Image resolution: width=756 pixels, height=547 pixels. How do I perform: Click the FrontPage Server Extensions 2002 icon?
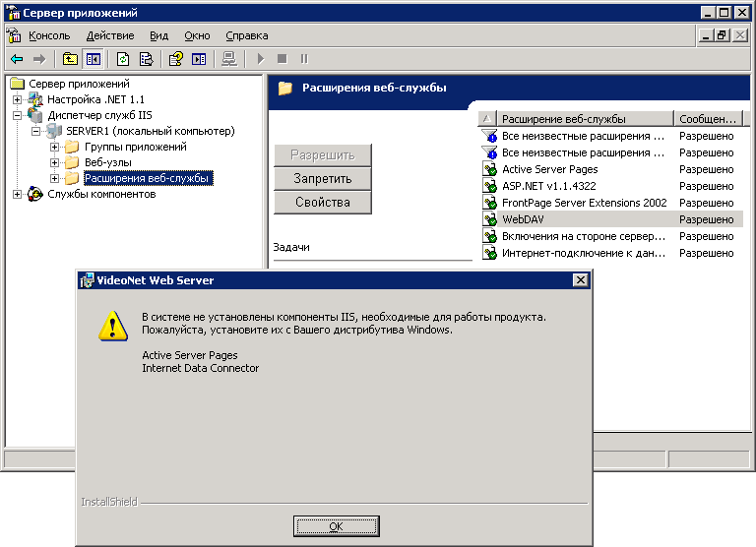[490, 203]
